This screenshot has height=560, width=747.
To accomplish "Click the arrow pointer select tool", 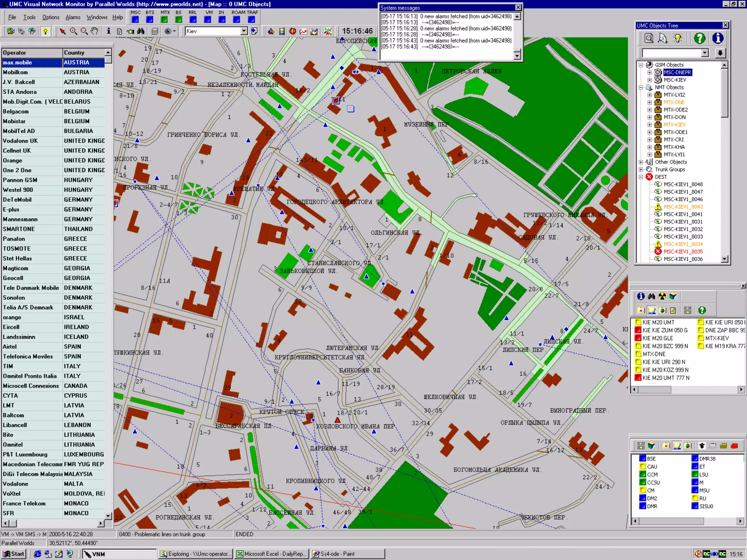I will [62, 31].
